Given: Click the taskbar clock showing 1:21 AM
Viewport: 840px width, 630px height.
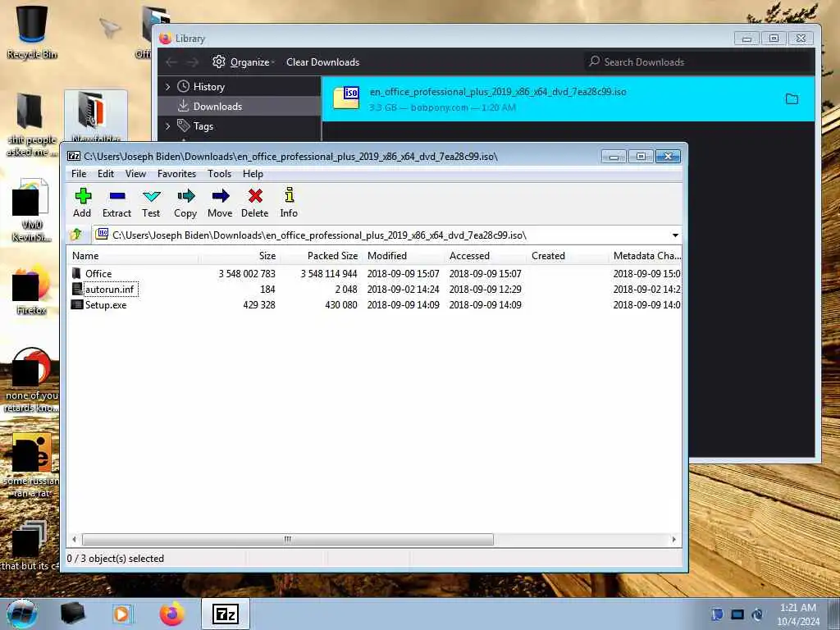Looking at the screenshot, I should (798, 608).
